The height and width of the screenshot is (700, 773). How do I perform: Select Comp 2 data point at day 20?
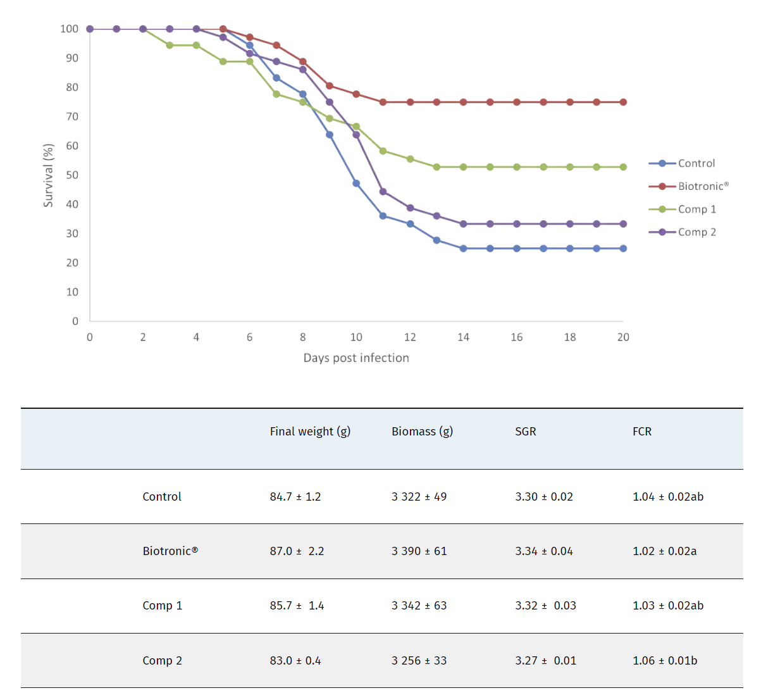coord(623,224)
